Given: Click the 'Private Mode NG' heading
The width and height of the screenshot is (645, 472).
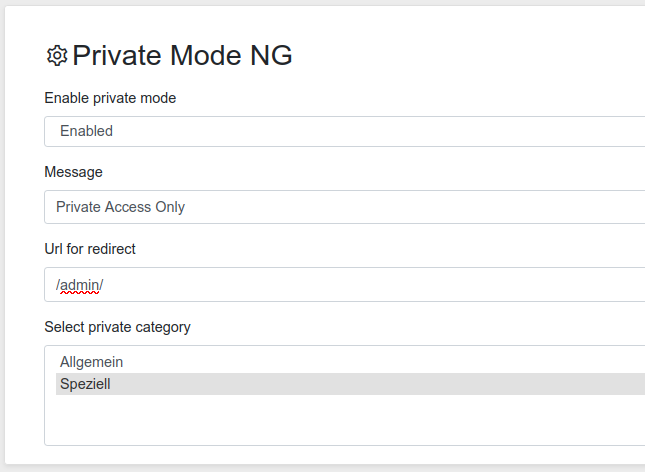Looking at the screenshot, I should (182, 56).
